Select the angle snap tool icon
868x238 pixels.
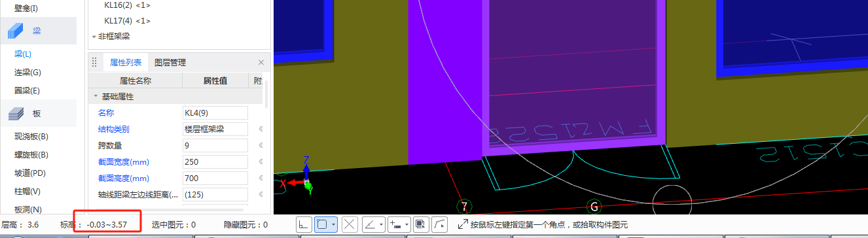coord(369,224)
